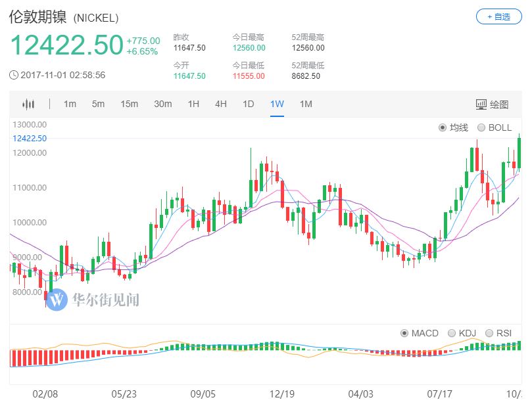Open the 30m chart view
This screenshot has width=532, height=406.
pyautogui.click(x=162, y=104)
